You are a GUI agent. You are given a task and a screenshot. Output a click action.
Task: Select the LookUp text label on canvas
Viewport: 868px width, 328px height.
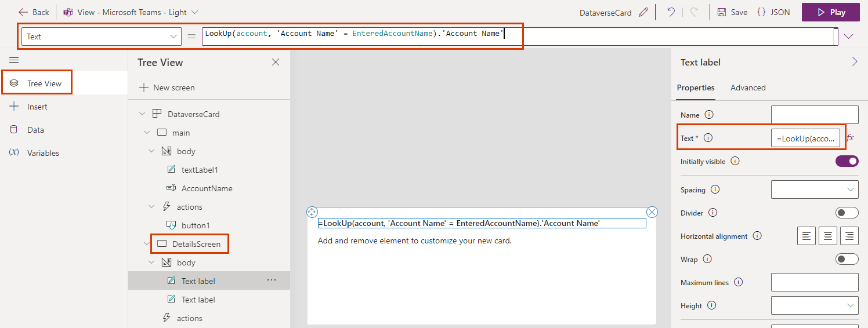click(482, 223)
